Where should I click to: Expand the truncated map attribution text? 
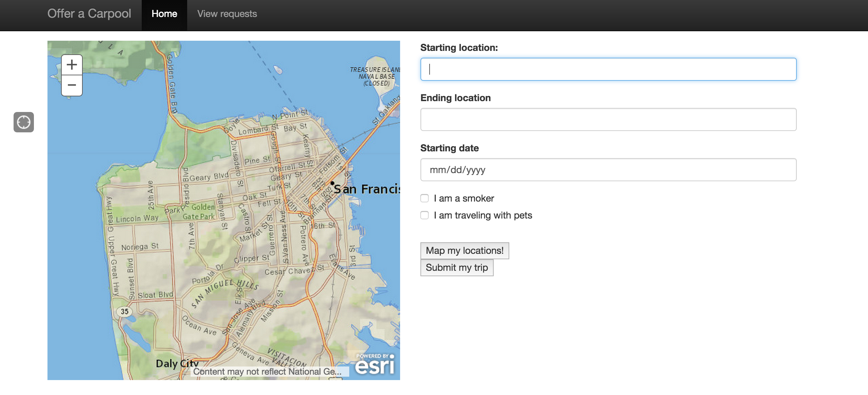(x=268, y=372)
